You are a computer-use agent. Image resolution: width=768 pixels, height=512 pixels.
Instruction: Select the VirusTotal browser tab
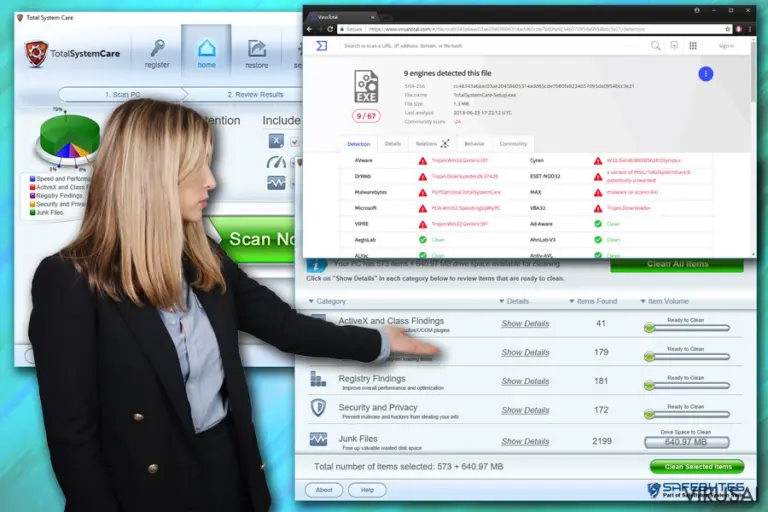point(341,17)
